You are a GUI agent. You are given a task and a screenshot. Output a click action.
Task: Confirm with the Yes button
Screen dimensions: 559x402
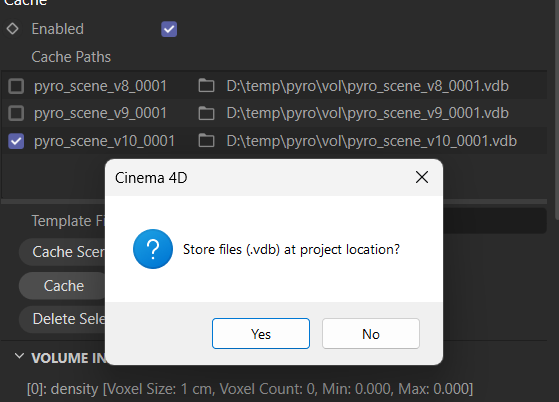point(261,334)
